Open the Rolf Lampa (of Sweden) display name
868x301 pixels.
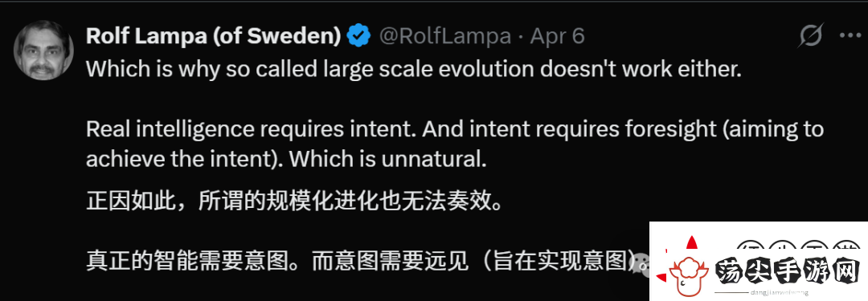[213, 36]
